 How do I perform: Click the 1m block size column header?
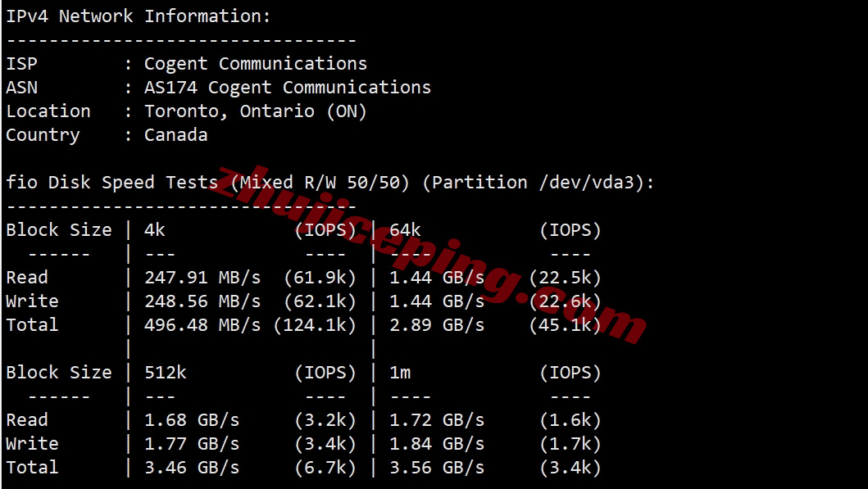400,373
